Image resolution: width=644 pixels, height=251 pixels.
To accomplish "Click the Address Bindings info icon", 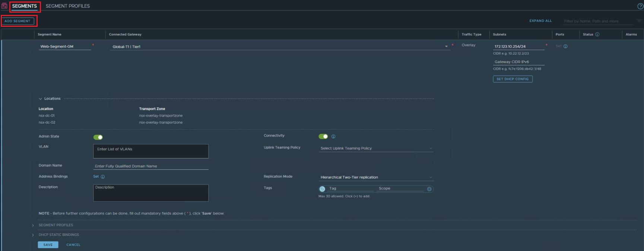I will click(x=103, y=177).
